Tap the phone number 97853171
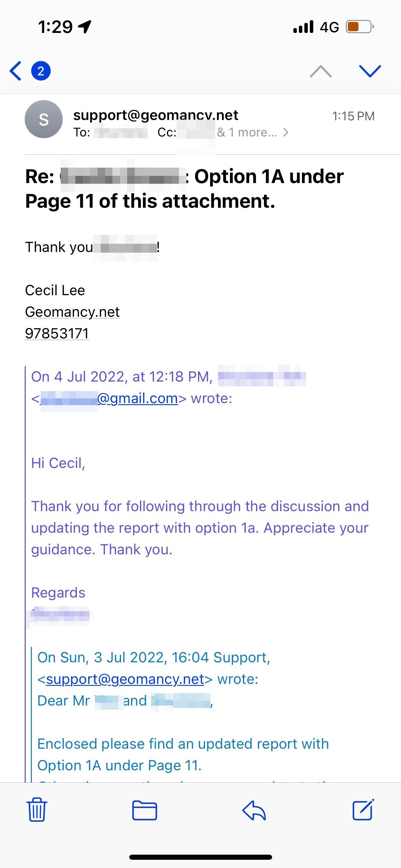 click(57, 334)
